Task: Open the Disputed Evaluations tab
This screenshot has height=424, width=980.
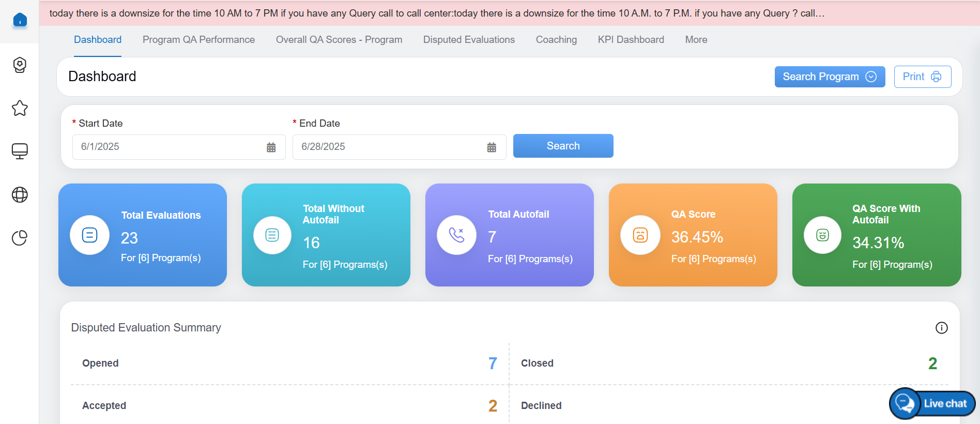Action: click(x=468, y=40)
